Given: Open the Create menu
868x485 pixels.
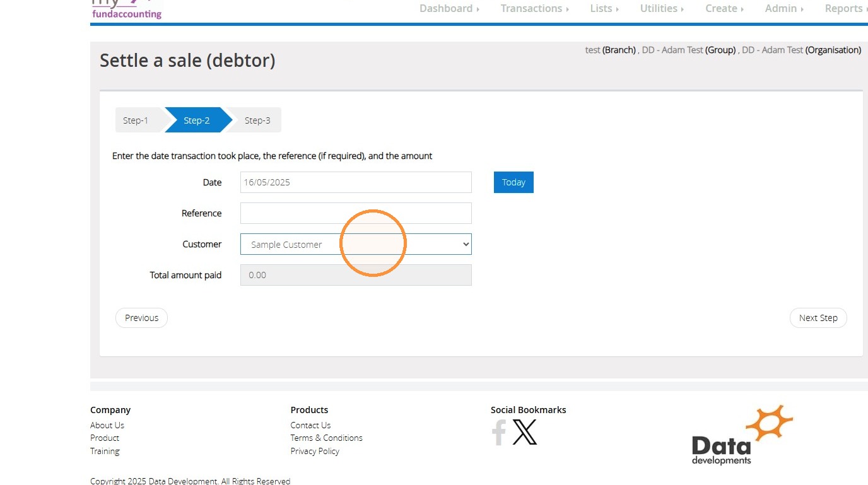Looking at the screenshot, I should [x=724, y=8].
